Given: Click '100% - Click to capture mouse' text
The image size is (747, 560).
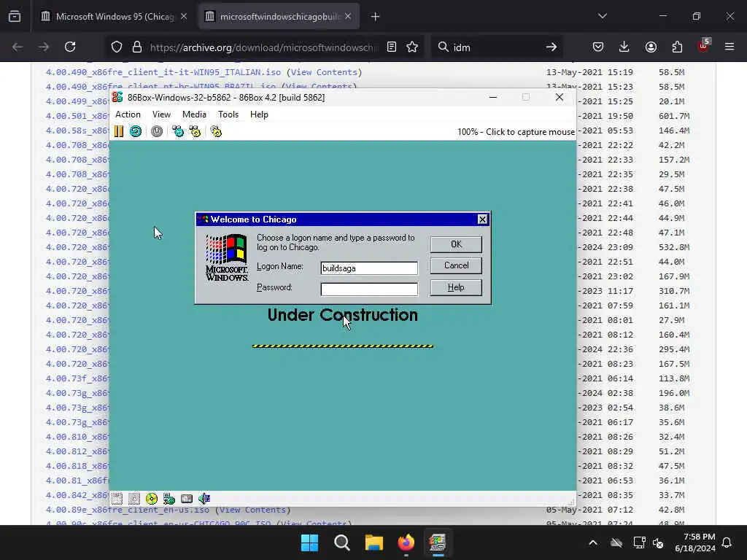Looking at the screenshot, I should coord(516,132).
